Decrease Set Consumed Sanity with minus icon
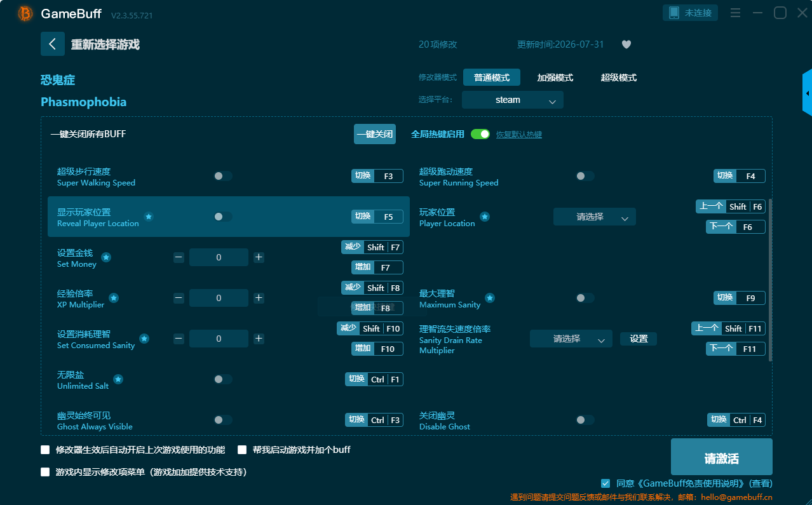Screen dimensions: 812x505 [x=179, y=339]
